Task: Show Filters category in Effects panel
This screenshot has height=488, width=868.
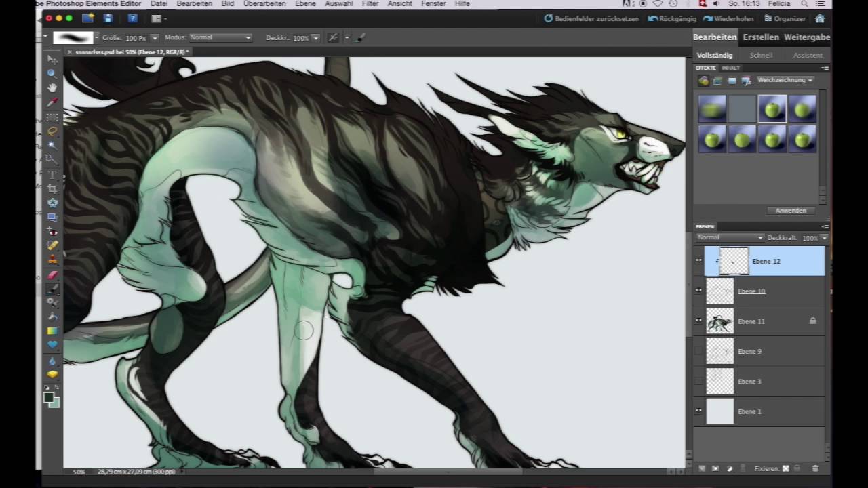Action: (703, 81)
